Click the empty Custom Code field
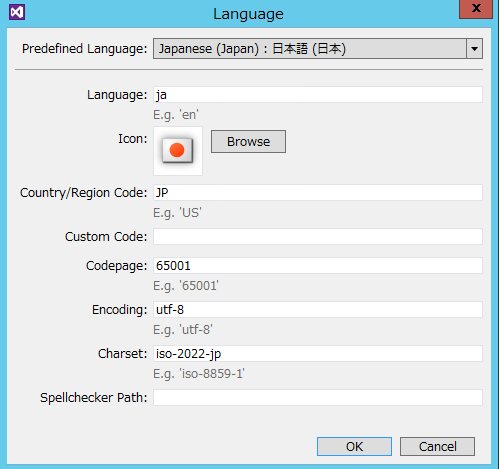 tap(318, 237)
